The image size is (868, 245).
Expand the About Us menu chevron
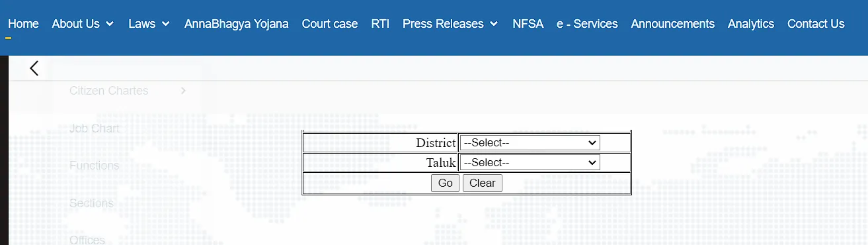point(110,24)
